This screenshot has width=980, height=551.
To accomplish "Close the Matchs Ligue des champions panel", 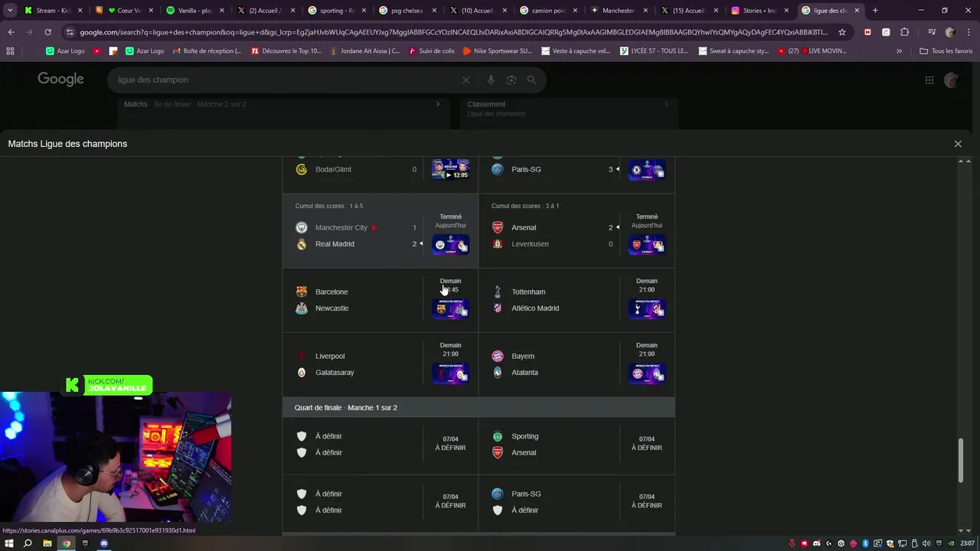I will [958, 144].
